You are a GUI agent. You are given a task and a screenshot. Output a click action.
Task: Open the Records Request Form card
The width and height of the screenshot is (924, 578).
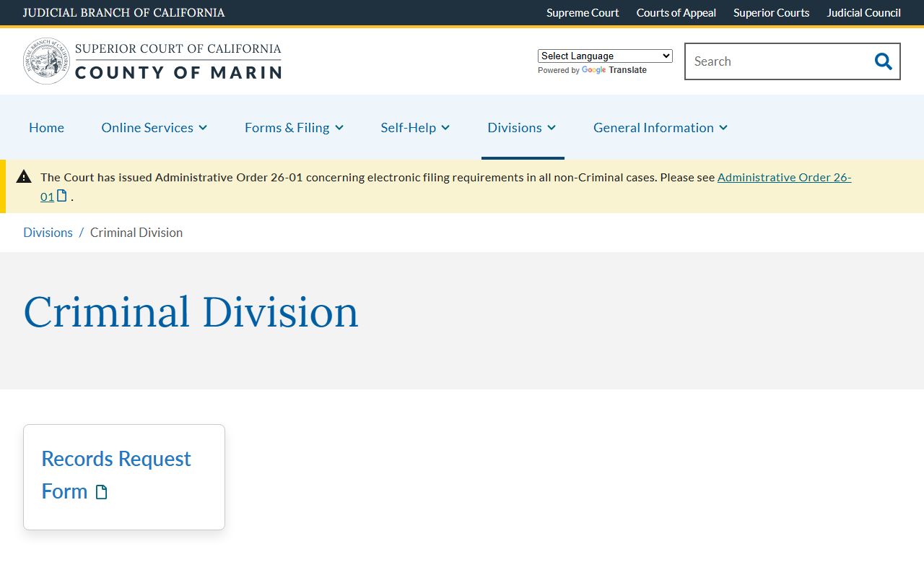(x=124, y=477)
